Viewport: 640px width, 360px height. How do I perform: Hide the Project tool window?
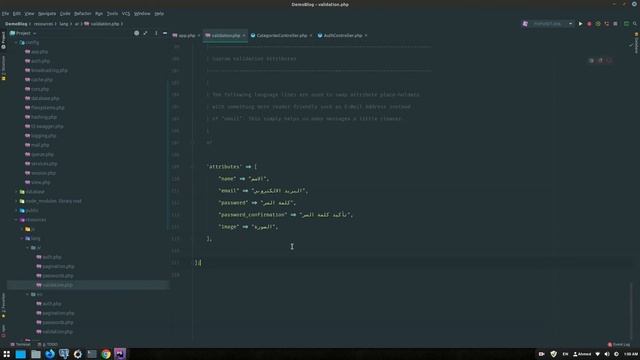tap(165, 33)
